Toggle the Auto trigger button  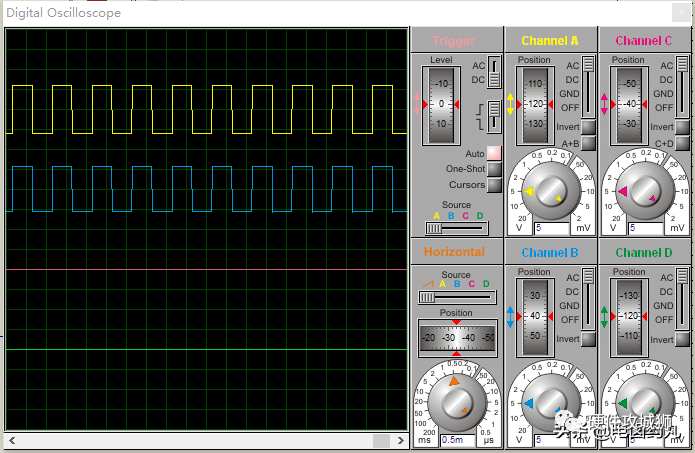494,153
